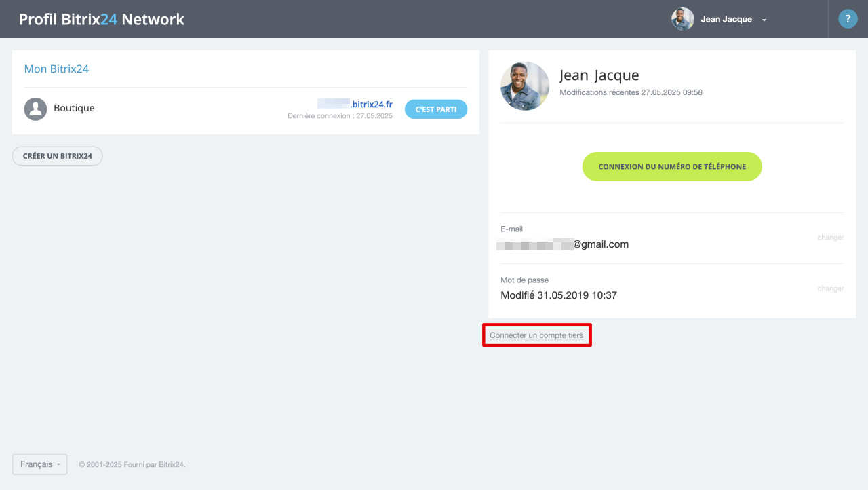This screenshot has height=490, width=868.
Task: Click changer next to E-mail
Action: 831,238
